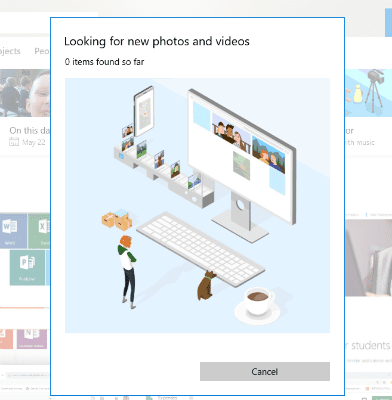Switch to the People tab

tap(42, 51)
